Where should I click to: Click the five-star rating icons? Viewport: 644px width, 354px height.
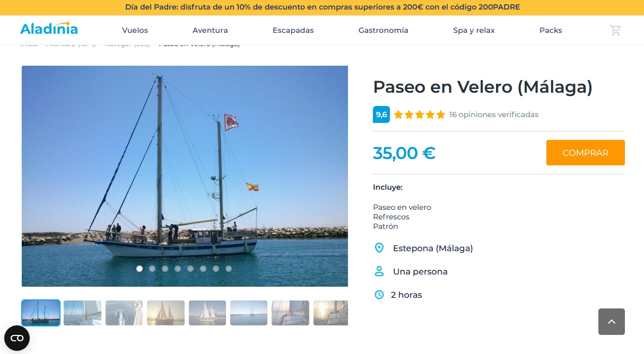419,114
